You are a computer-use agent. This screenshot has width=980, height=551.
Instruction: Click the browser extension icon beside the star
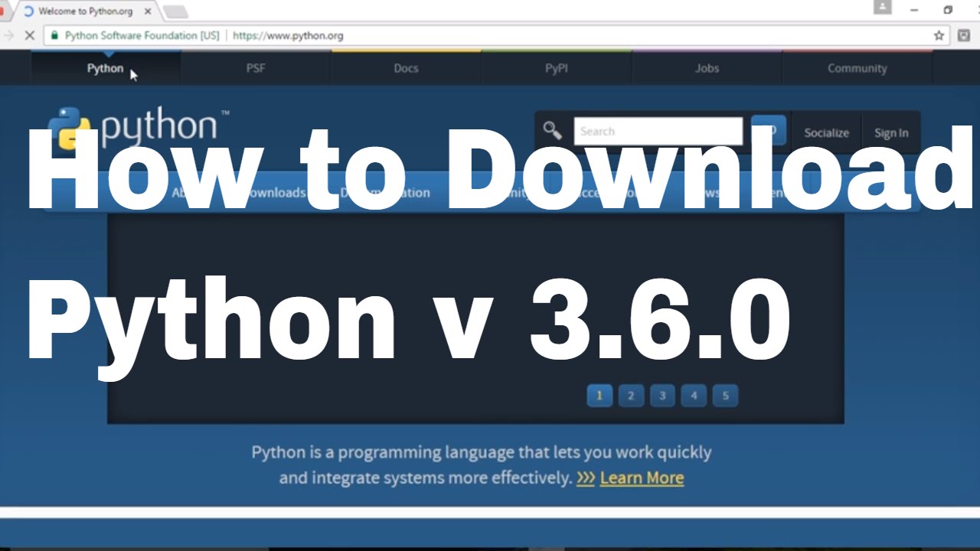click(x=963, y=35)
